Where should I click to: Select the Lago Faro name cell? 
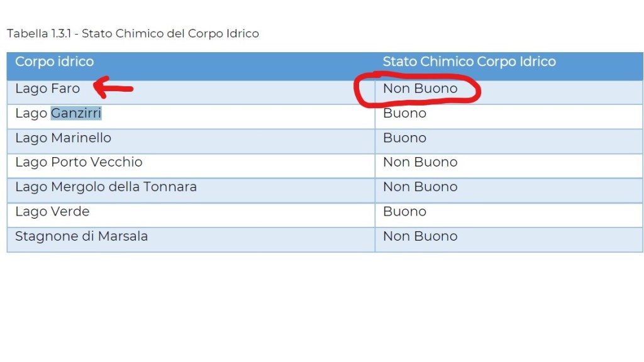(x=48, y=89)
